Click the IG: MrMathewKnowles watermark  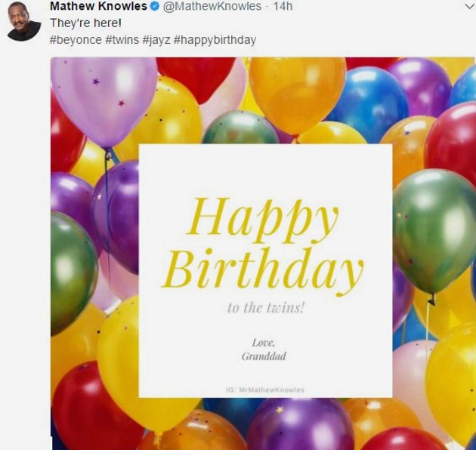tap(265, 390)
